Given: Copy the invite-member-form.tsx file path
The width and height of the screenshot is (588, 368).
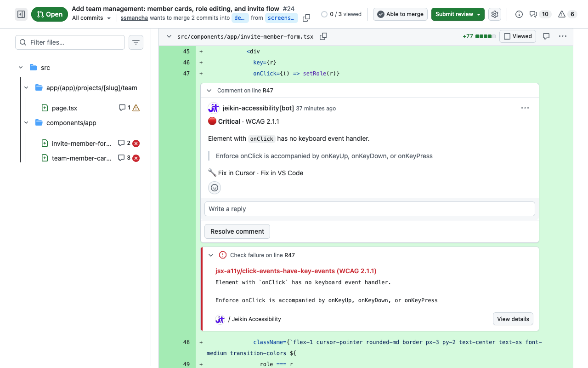Looking at the screenshot, I should point(323,36).
